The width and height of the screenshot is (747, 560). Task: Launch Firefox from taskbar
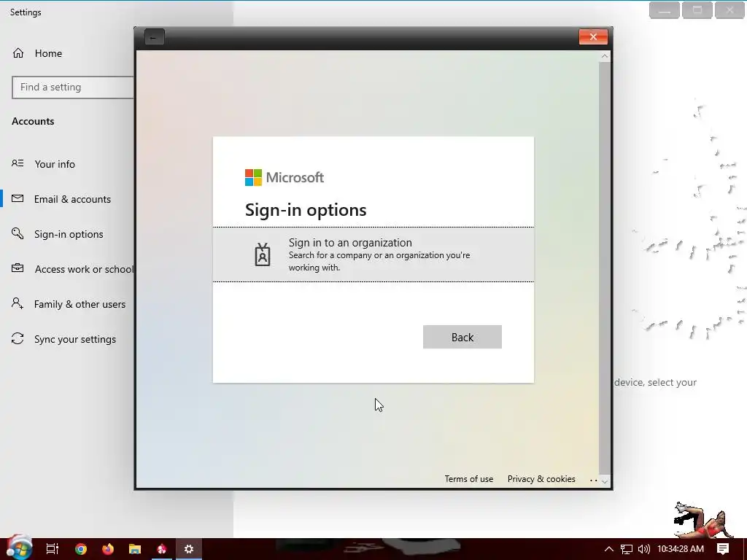pyautogui.click(x=108, y=549)
